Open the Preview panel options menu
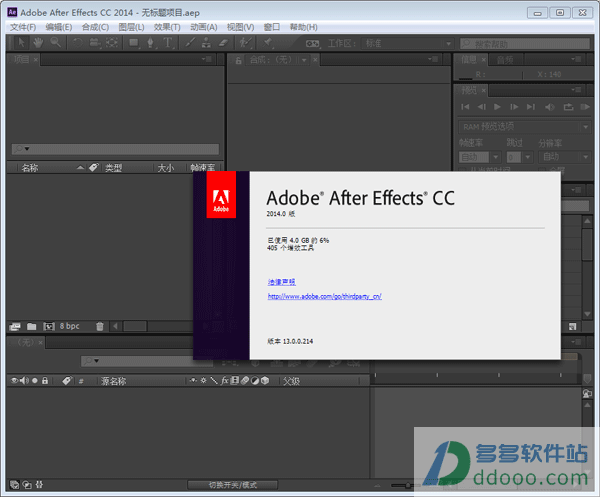 [576, 90]
